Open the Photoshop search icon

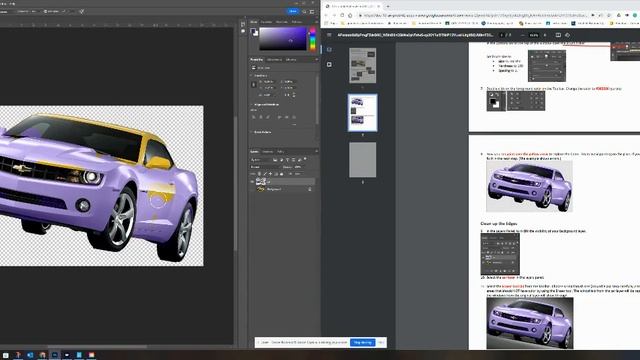coord(304,11)
